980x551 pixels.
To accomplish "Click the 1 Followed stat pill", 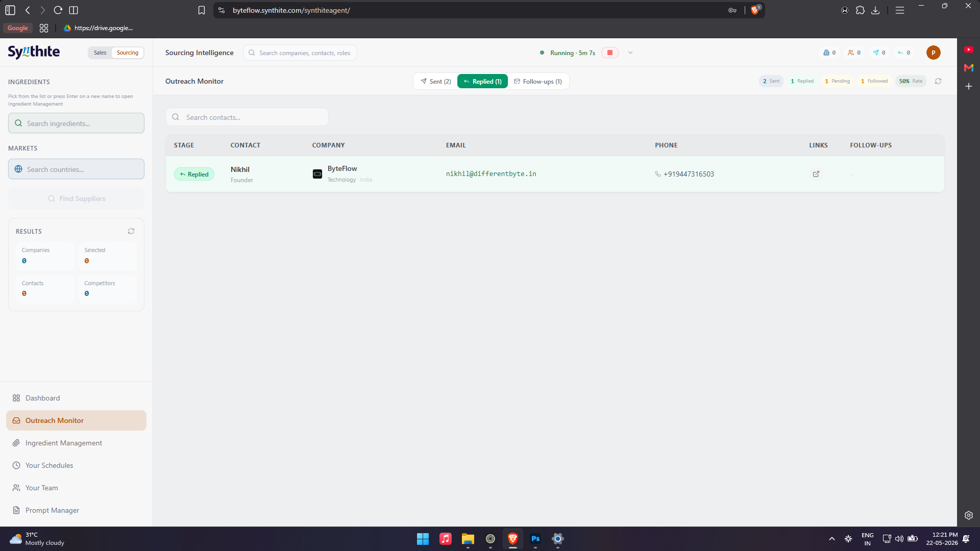I will click(874, 81).
